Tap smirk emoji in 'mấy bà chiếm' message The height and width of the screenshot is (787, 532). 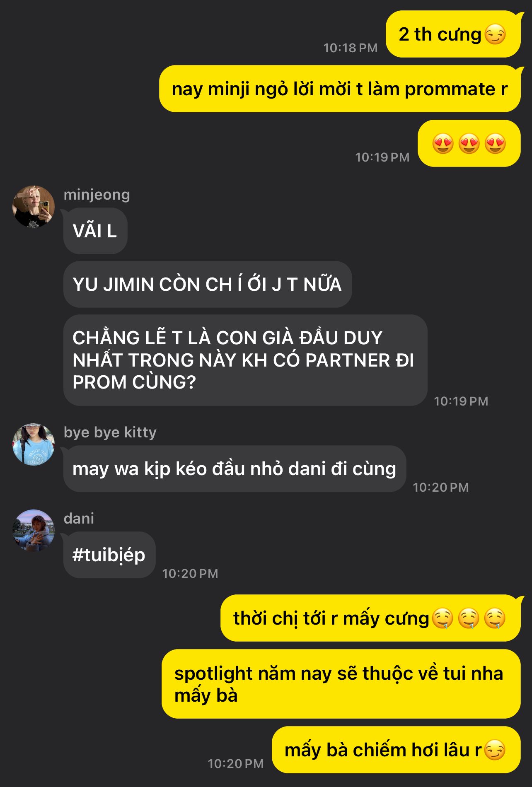495,750
